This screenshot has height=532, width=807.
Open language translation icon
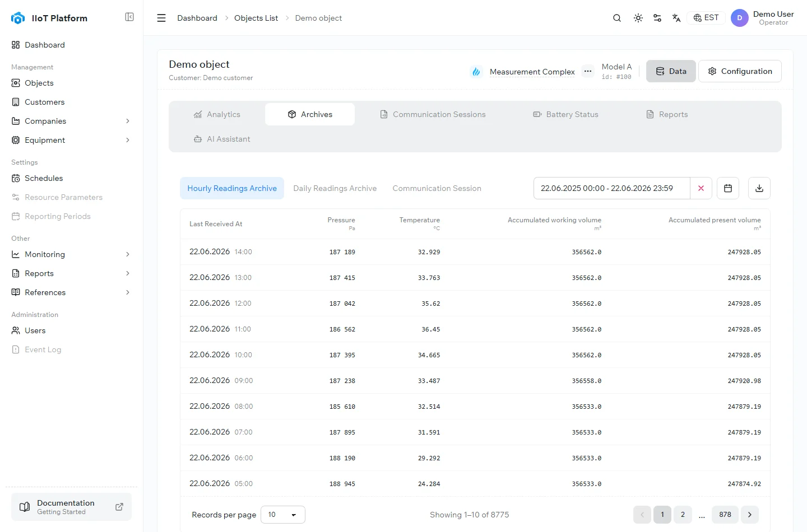(676, 18)
